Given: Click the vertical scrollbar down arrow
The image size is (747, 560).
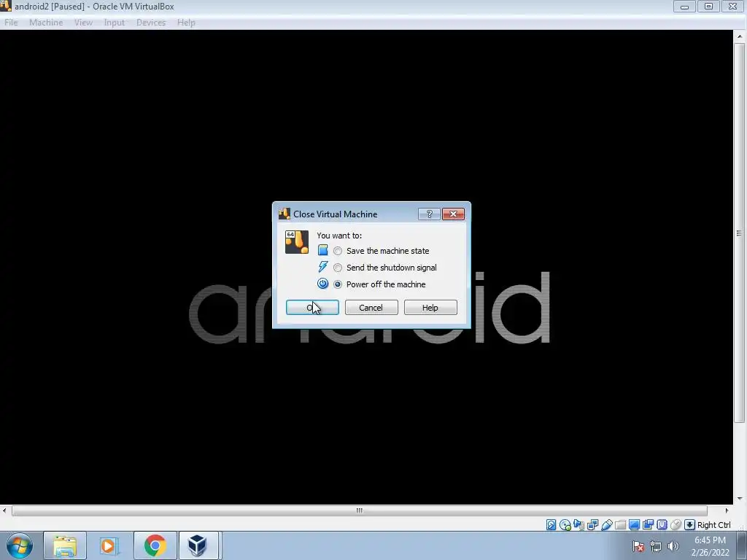Looking at the screenshot, I should coord(740,499).
